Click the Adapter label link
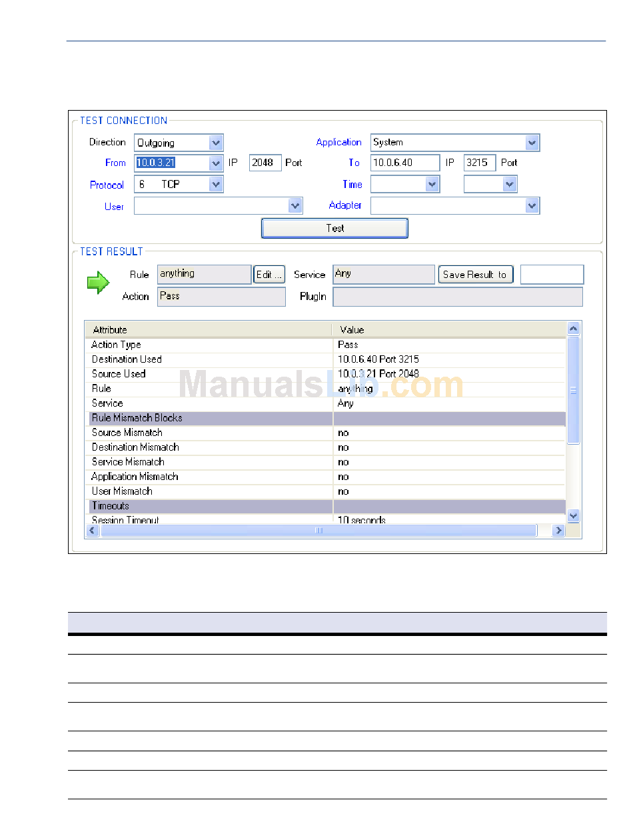The width and height of the screenshot is (633, 840). (x=345, y=205)
